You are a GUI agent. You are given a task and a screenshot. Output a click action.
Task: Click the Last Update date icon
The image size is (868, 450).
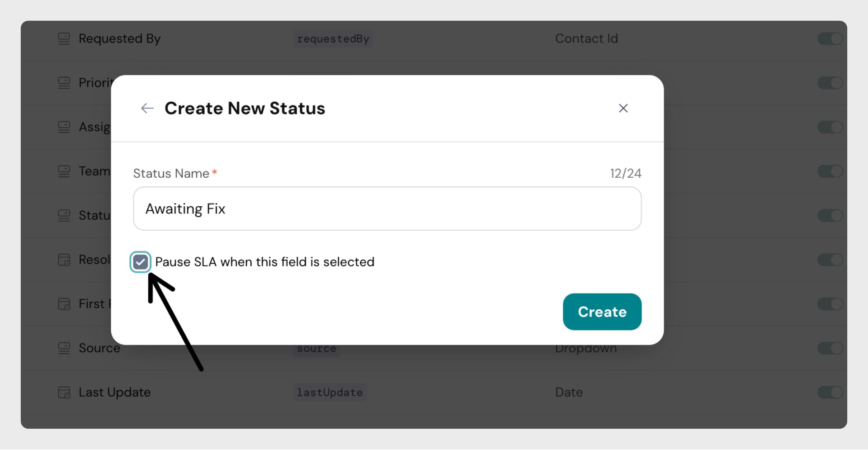[x=64, y=393]
